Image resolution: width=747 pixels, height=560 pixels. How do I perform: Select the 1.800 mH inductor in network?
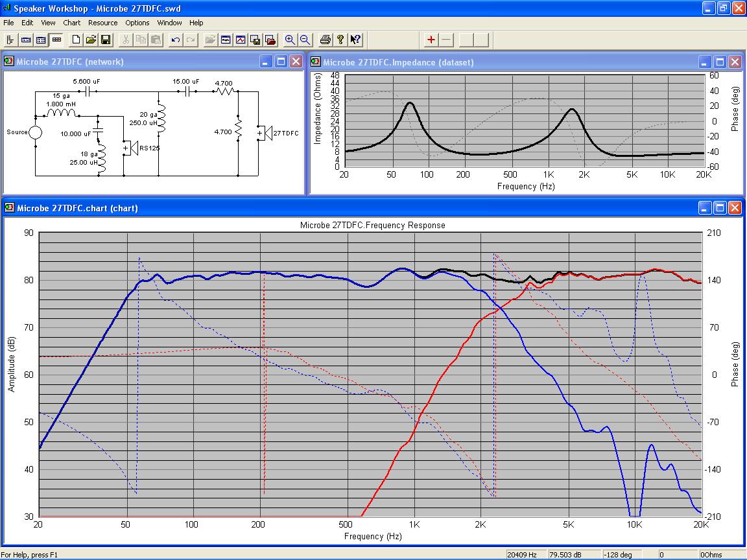62,113
